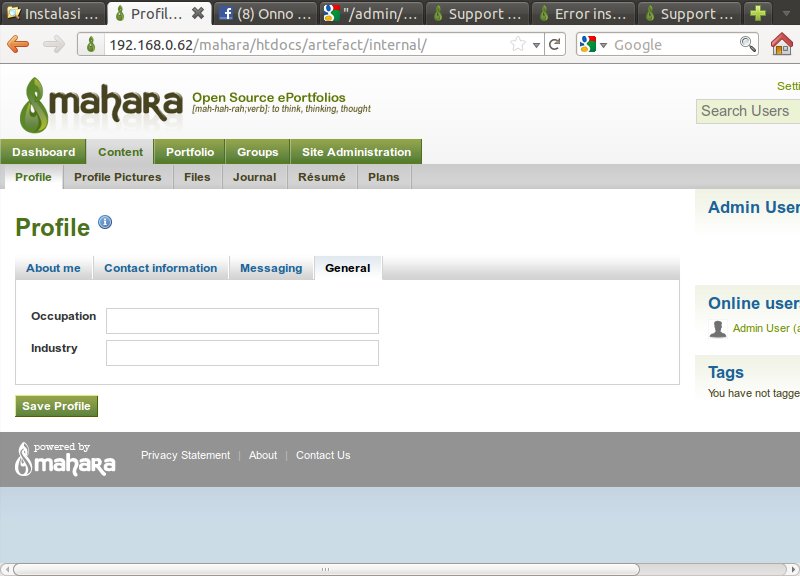Open new tab with plus icon
The height and width of the screenshot is (576, 800).
point(758,13)
